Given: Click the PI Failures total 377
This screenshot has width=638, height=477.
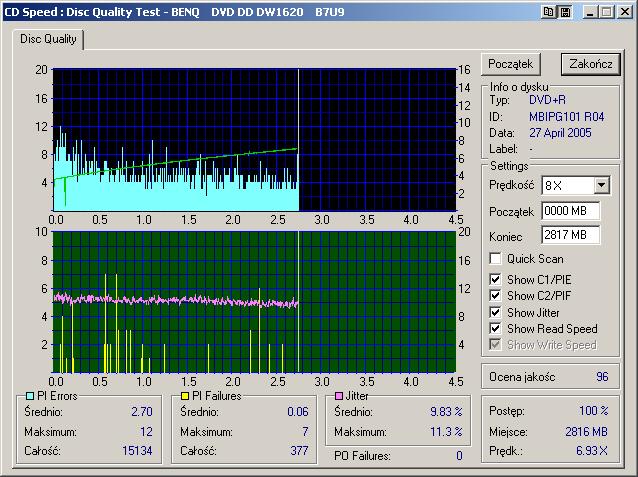Looking at the screenshot, I should click(299, 451).
